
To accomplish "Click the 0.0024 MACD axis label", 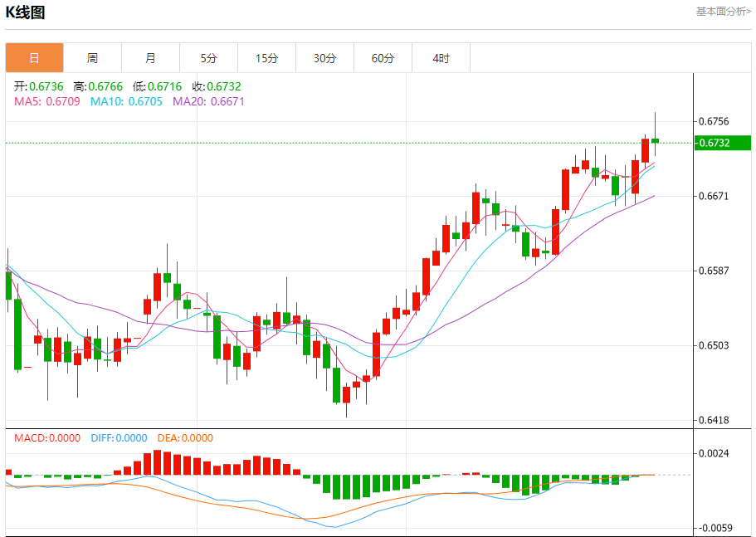I will (x=713, y=453).
